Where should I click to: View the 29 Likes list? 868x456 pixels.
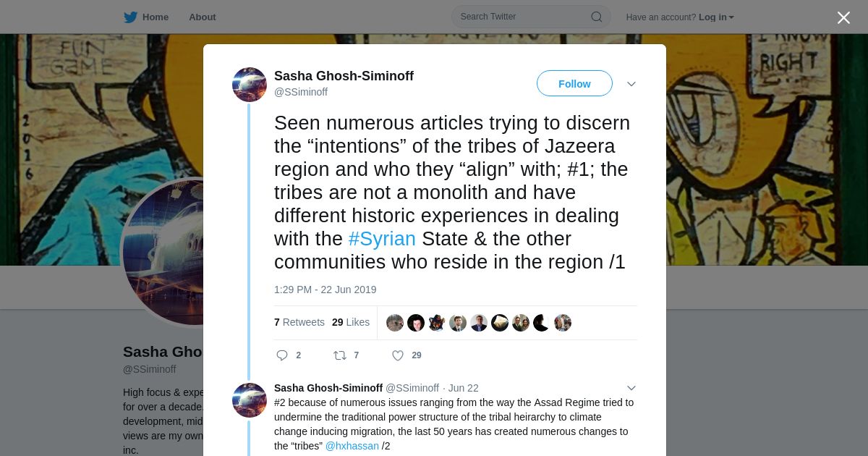[351, 322]
